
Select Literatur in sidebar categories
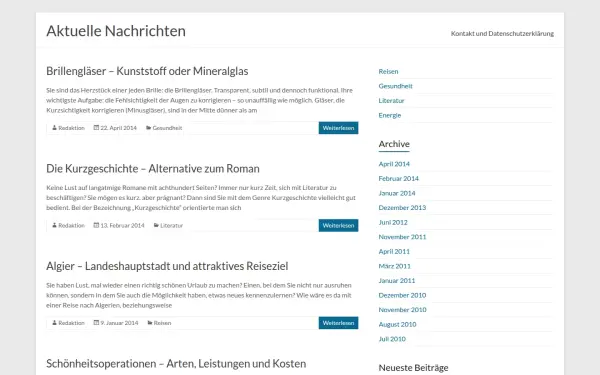391,101
